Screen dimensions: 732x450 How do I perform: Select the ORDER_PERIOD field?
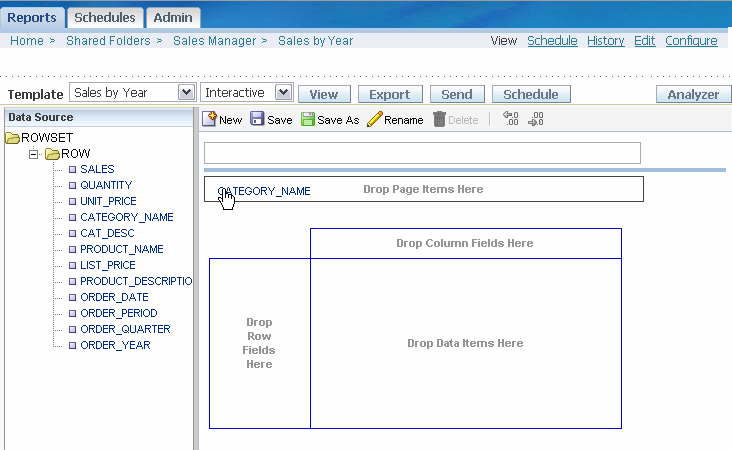[119, 313]
